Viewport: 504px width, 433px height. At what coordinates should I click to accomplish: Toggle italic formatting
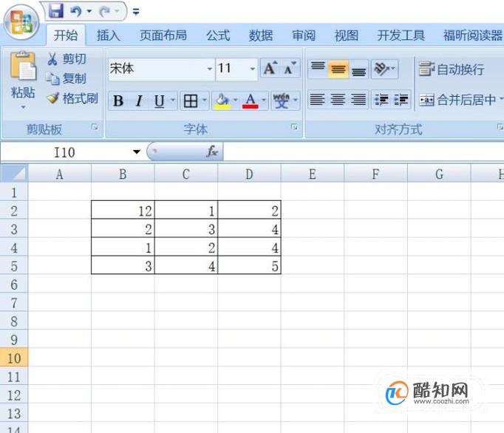coord(138,101)
